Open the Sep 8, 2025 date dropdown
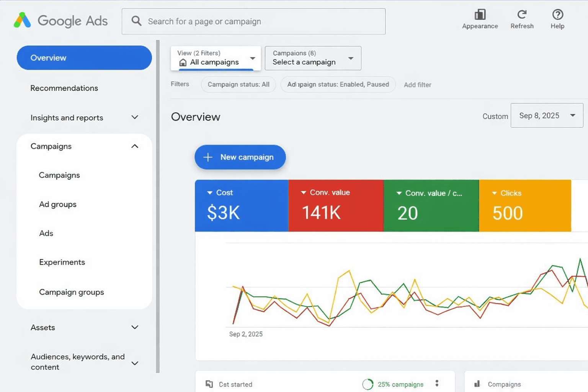The image size is (588, 392). [x=547, y=115]
